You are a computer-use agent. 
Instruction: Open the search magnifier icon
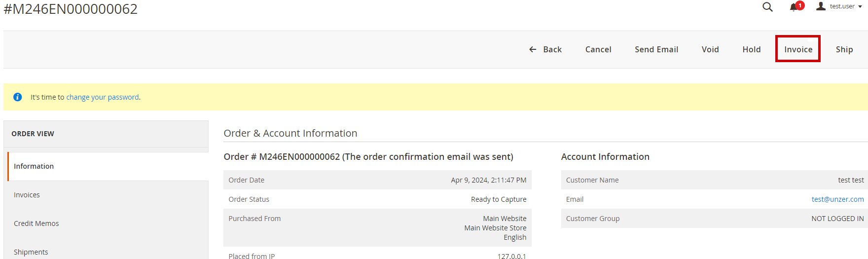[x=767, y=7]
